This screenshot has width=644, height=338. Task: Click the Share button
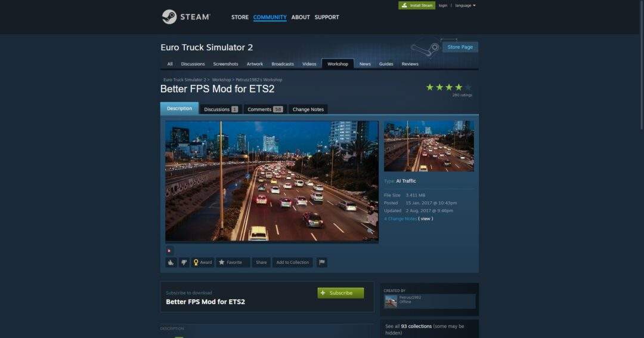[261, 262]
